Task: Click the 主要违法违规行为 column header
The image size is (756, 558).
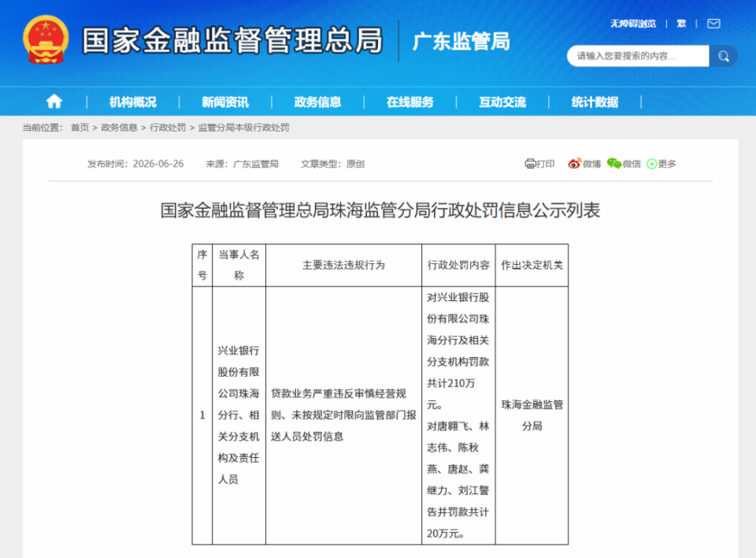Action: pos(344,265)
